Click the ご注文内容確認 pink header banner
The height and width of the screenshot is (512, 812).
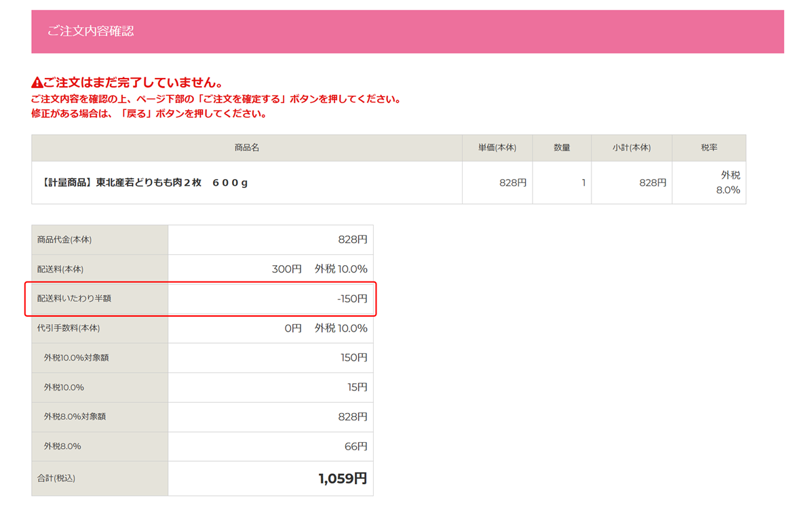407,31
